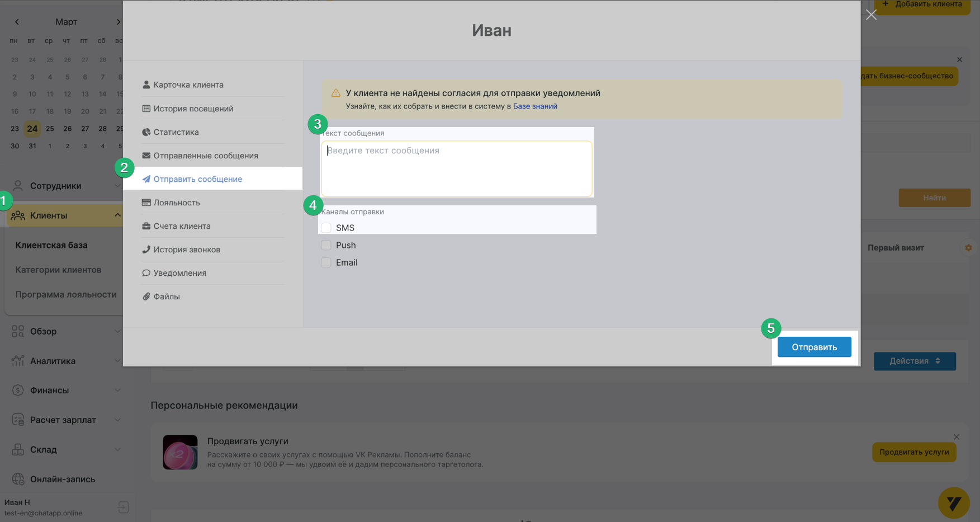Collapse the Клиенты sidebar section
This screenshot has height=522, width=980.
pyautogui.click(x=117, y=215)
